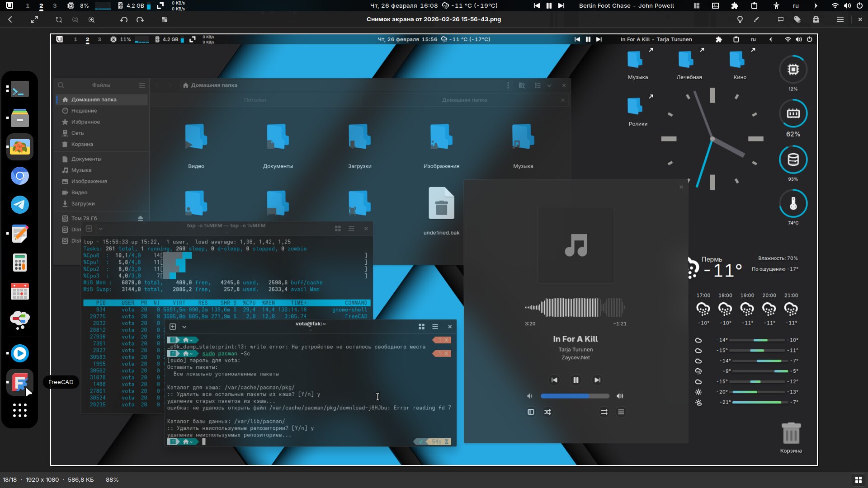Expand the tray chevron arrow in top panel
This screenshot has height=488, width=868.
click(x=816, y=6)
